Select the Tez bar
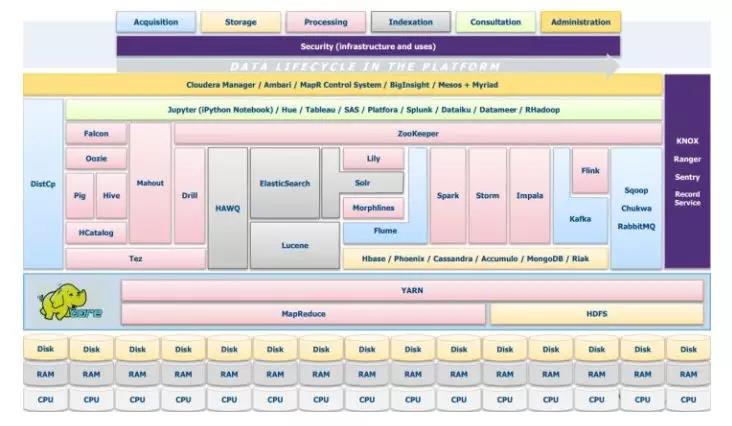Image resolution: width=732 pixels, height=426 pixels. tap(135, 259)
